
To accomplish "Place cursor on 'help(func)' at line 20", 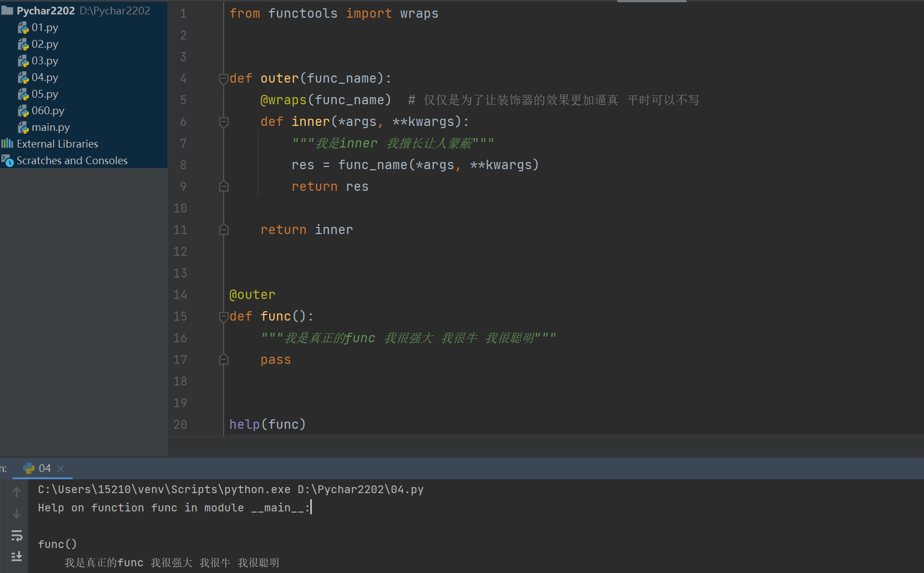I will (x=267, y=425).
